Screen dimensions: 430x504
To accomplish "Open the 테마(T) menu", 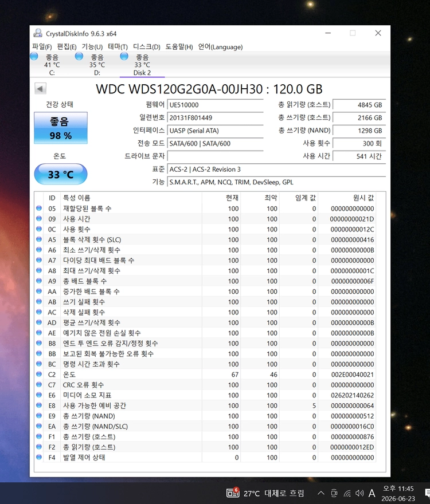I will coord(118,47).
